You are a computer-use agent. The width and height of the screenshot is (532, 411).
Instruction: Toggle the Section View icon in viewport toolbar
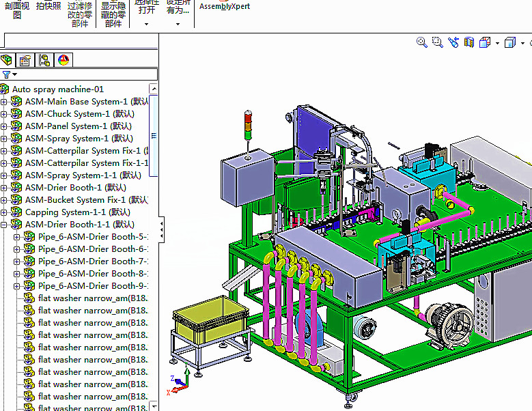coord(469,42)
